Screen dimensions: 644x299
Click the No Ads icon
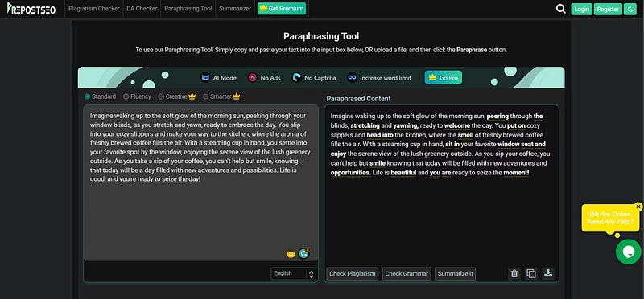tap(253, 77)
